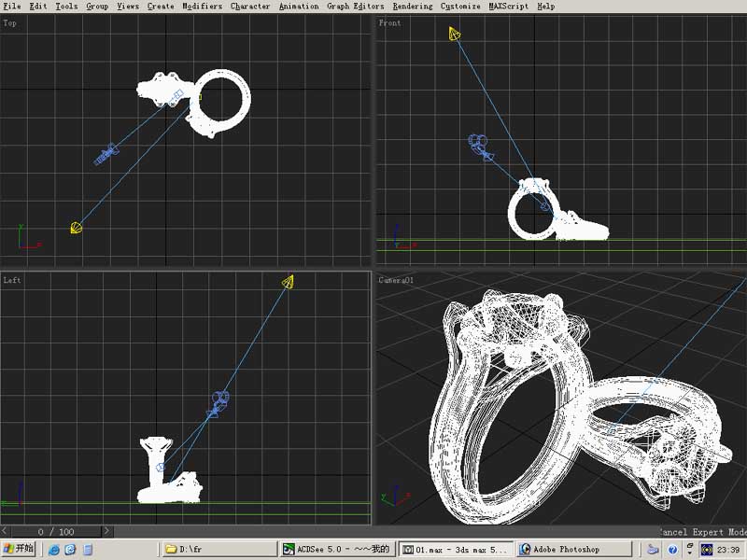
Task: Select the yellow light in Front viewport
Action: [455, 35]
